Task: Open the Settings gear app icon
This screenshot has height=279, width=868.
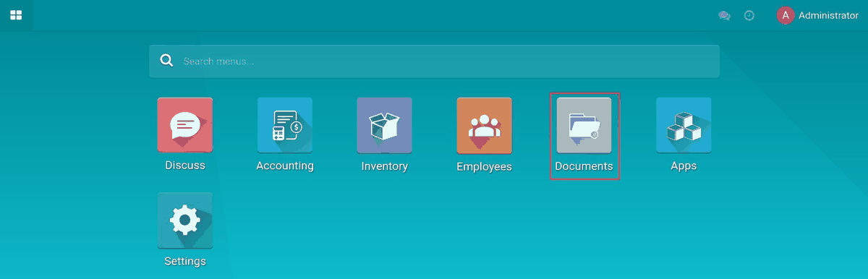Action: coord(185,220)
